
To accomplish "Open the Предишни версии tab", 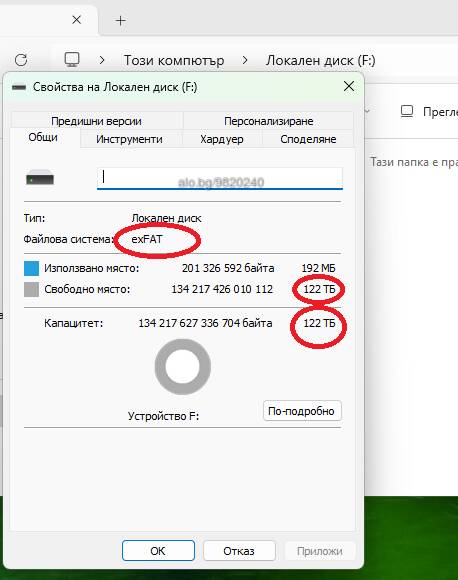I will (96, 121).
